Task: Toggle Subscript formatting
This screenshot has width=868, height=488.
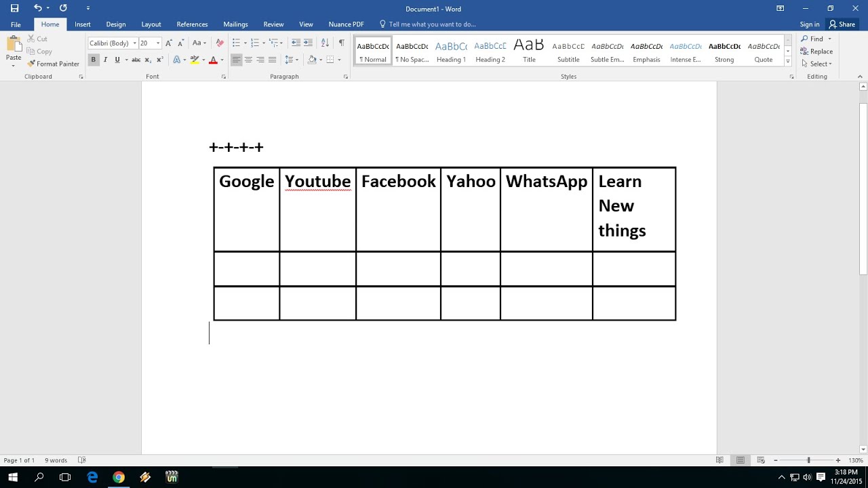Action: 147,60
